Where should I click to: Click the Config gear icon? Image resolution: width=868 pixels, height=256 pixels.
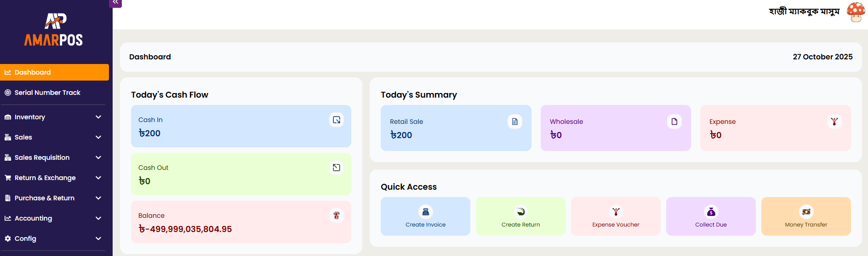[x=8, y=239]
